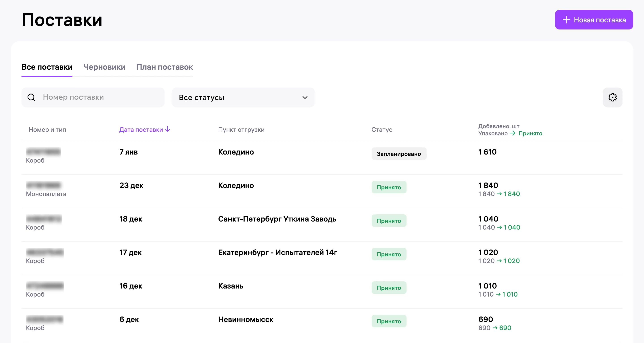Click Принято badge in 17 дек row
The image size is (644, 343).
pos(389,254)
